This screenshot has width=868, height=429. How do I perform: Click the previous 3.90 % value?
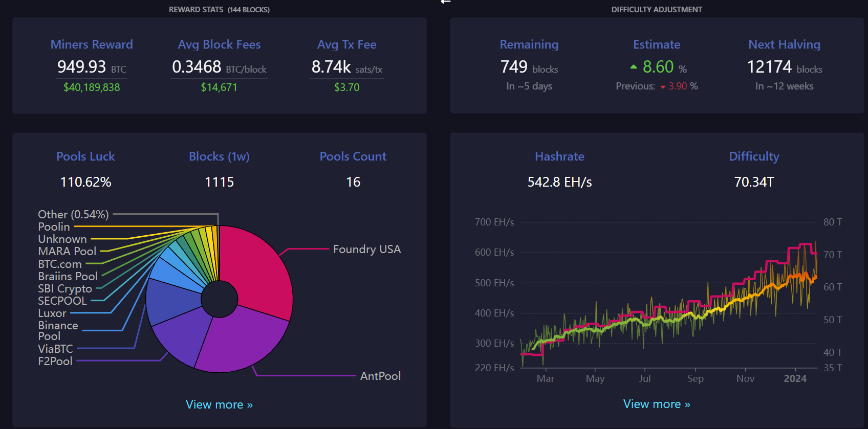(683, 86)
